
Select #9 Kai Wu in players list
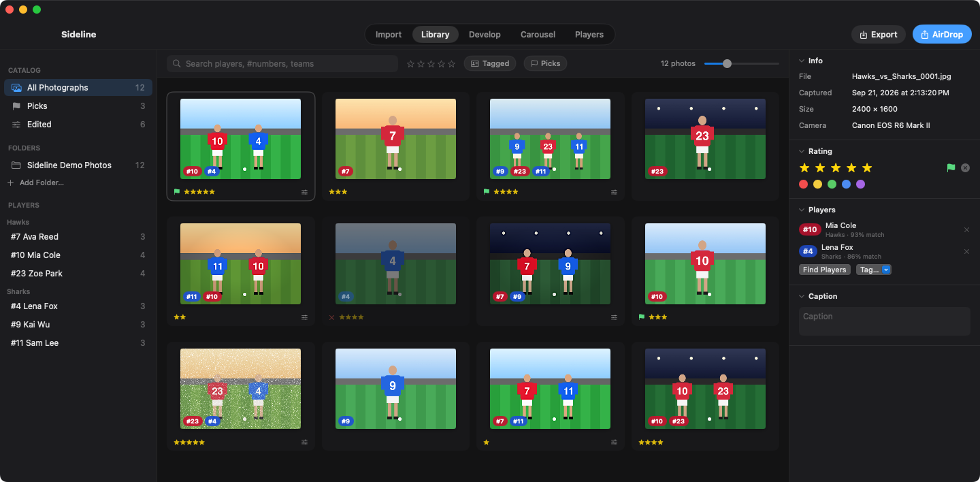tap(78, 324)
